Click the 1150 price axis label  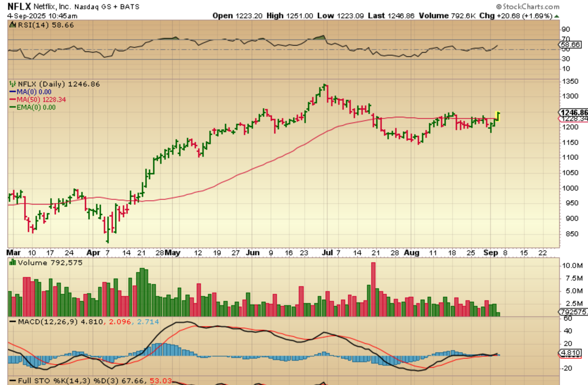[x=570, y=142]
